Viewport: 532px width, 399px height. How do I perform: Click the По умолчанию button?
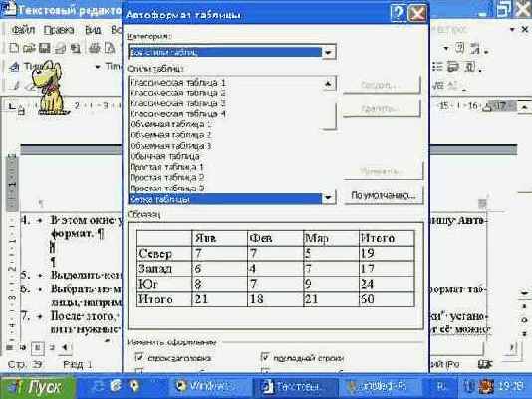point(384,195)
